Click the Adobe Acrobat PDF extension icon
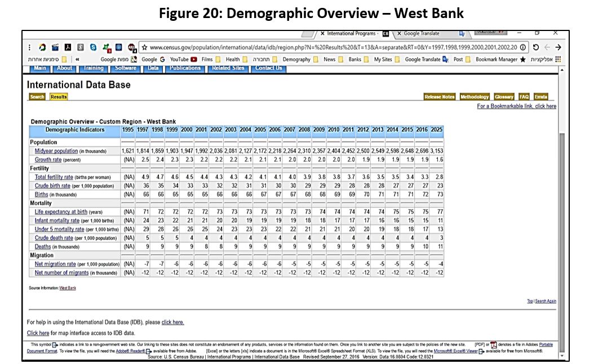 click(x=68, y=47)
